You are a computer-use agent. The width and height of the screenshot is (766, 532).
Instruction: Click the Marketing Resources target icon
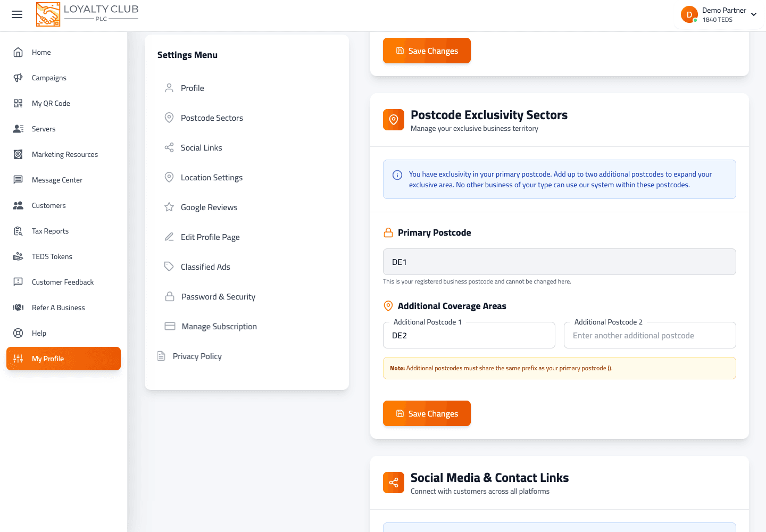click(18, 154)
